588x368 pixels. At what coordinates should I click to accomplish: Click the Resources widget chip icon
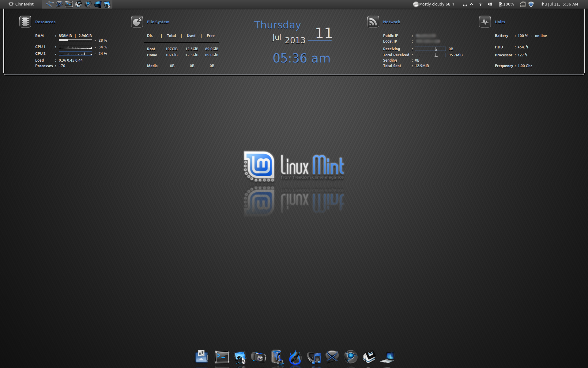point(25,21)
